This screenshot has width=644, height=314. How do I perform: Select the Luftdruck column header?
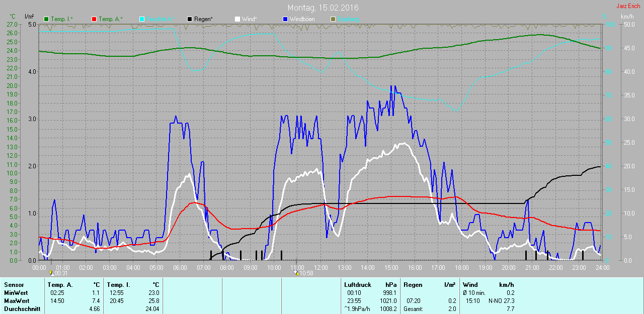tap(357, 285)
